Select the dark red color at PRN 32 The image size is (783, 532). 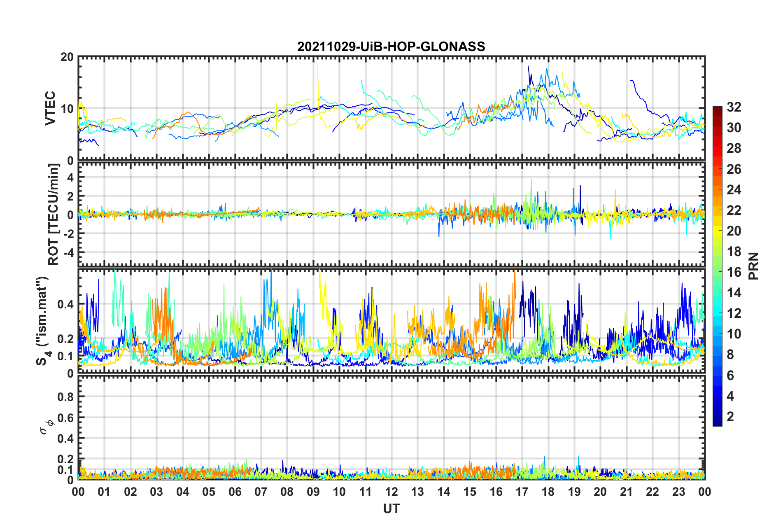pyautogui.click(x=718, y=110)
